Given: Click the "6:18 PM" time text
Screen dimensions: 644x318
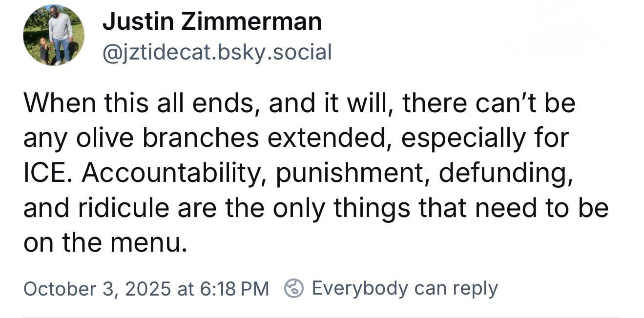Looking at the screenshot, I should [234, 289].
